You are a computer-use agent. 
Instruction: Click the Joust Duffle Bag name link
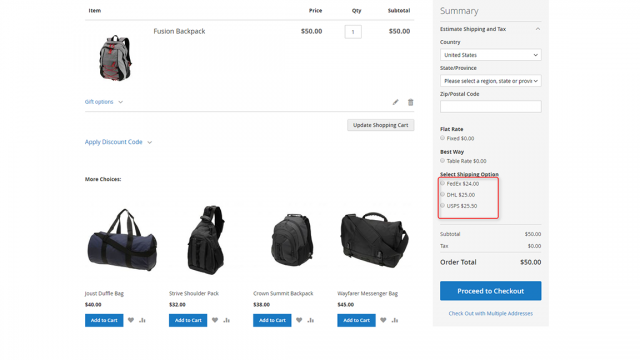point(104,293)
